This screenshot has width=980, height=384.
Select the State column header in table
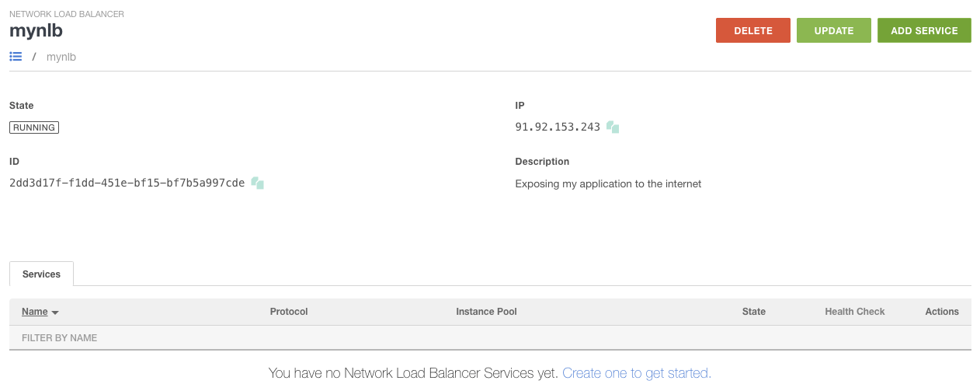tap(754, 312)
